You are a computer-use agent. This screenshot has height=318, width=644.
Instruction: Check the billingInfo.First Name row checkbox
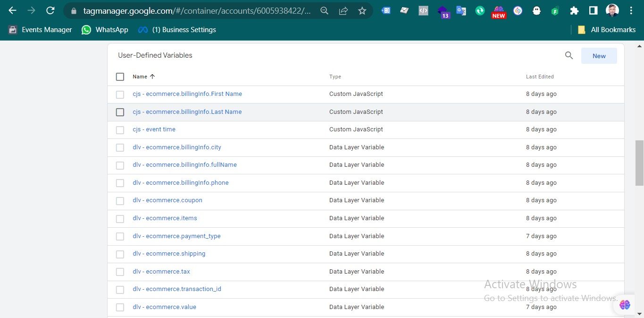(x=120, y=95)
